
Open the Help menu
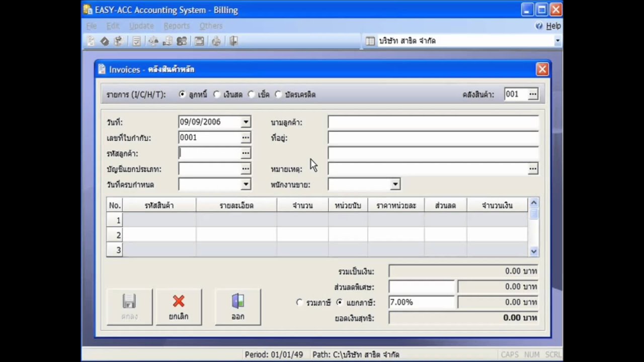[x=553, y=26]
